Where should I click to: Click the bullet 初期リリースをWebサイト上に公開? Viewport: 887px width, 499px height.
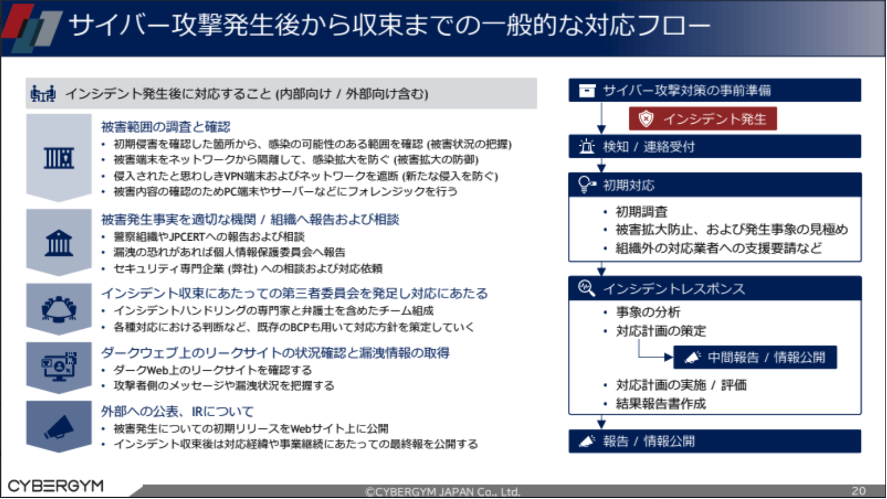[x=251, y=429]
